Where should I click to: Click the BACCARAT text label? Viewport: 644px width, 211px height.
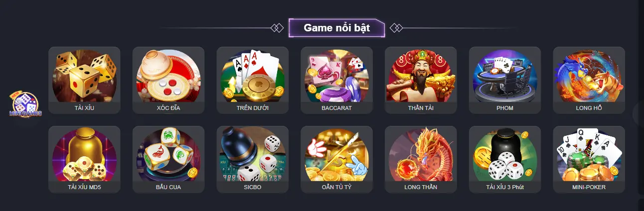pos(336,107)
